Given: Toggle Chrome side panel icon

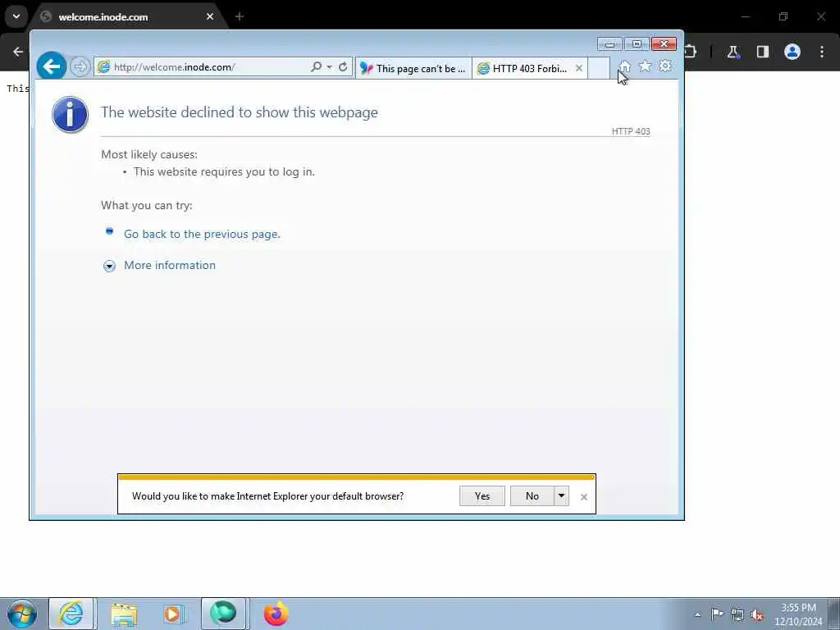Looking at the screenshot, I should click(x=762, y=52).
